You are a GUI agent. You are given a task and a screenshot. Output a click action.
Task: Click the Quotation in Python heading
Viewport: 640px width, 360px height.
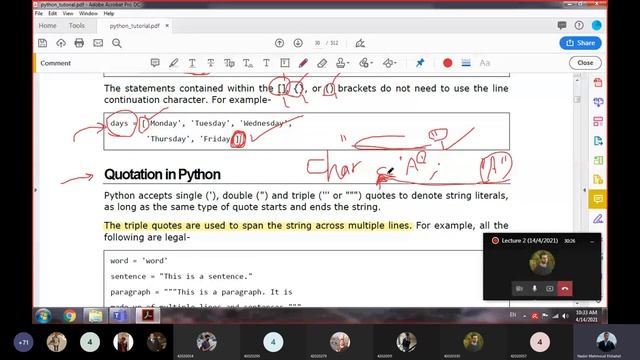(x=162, y=174)
